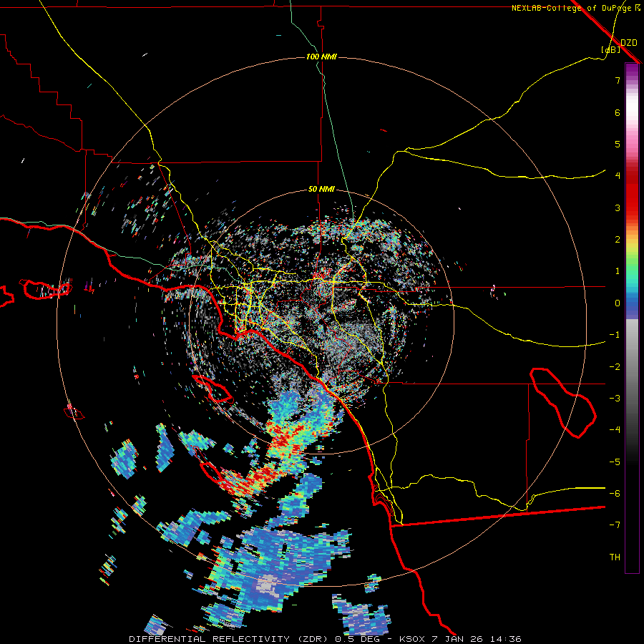Click the pink band near 5 dB
This screenshot has width=644, height=644.
tap(632, 142)
